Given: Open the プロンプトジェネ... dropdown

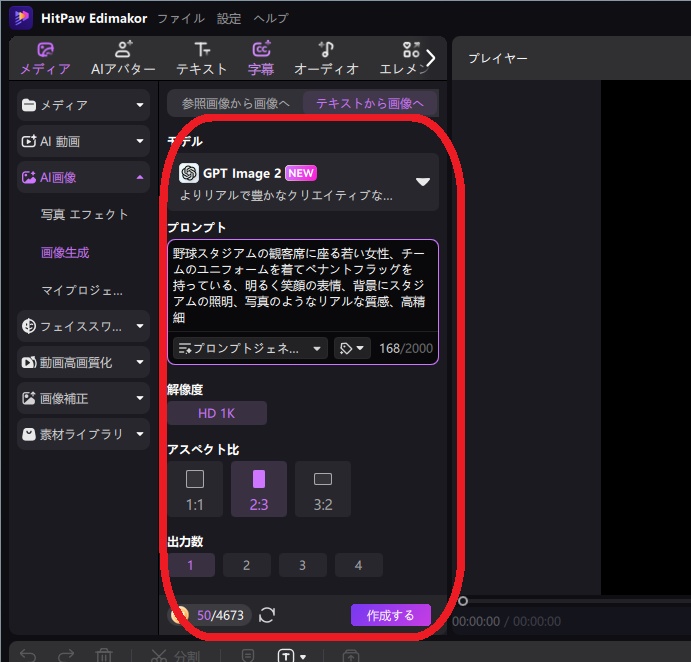Looking at the screenshot, I should tap(250, 349).
